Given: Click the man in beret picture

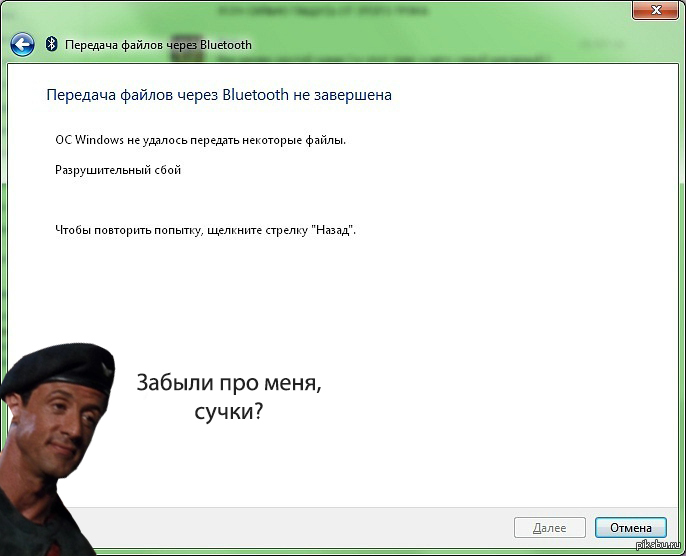Looking at the screenshot, I should pos(55,449).
